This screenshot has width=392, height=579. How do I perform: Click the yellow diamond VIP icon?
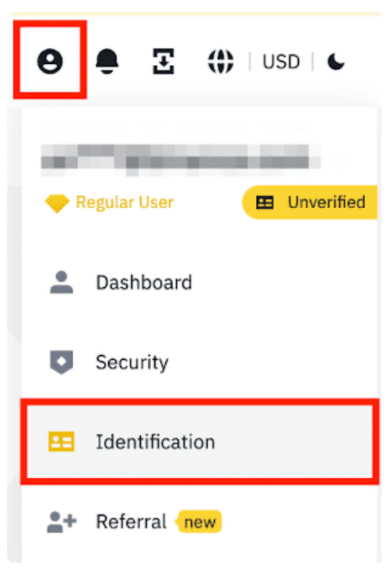pos(57,203)
